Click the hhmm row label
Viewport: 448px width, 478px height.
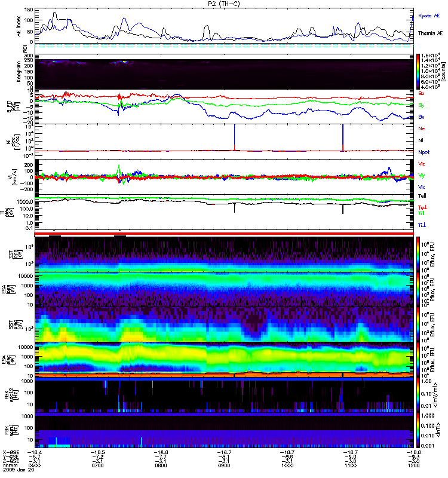9,465
